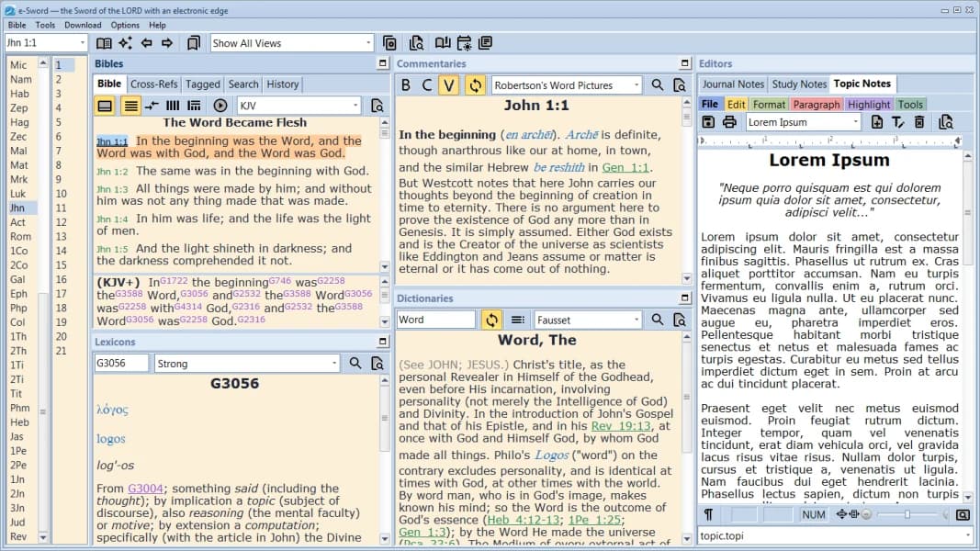Image resolution: width=980 pixels, height=551 pixels.
Task: Save topic notes with floppy disk icon
Action: click(708, 122)
